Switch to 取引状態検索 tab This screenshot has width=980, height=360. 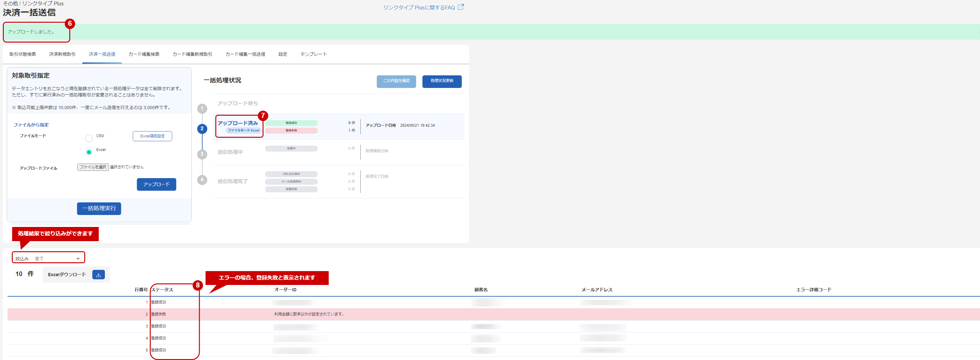pos(23,54)
